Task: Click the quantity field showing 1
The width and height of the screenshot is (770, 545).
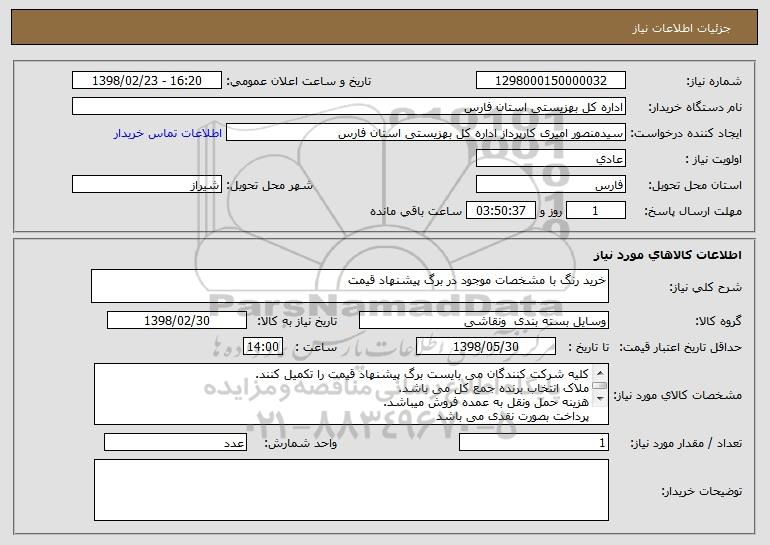Action: point(534,442)
